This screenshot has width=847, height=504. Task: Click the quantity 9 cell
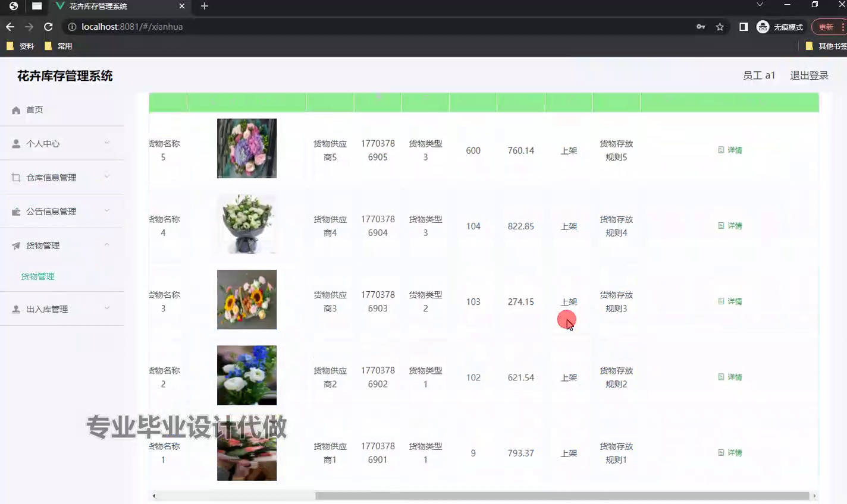(x=473, y=453)
